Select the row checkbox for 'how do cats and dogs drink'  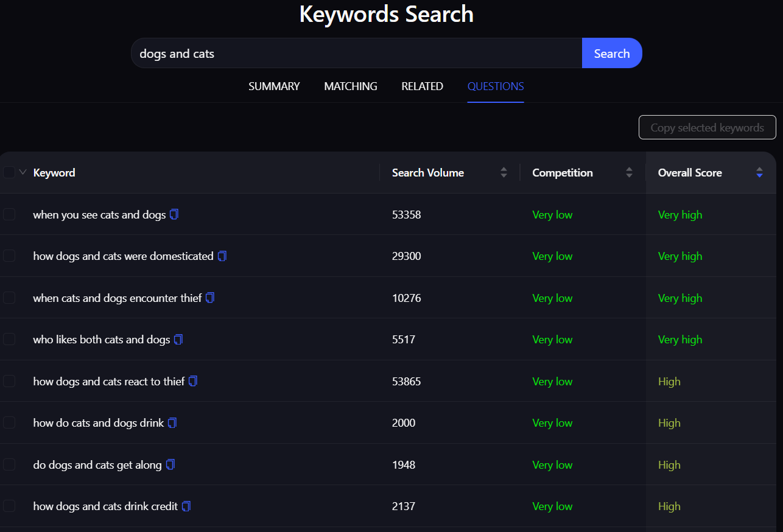[9, 422]
